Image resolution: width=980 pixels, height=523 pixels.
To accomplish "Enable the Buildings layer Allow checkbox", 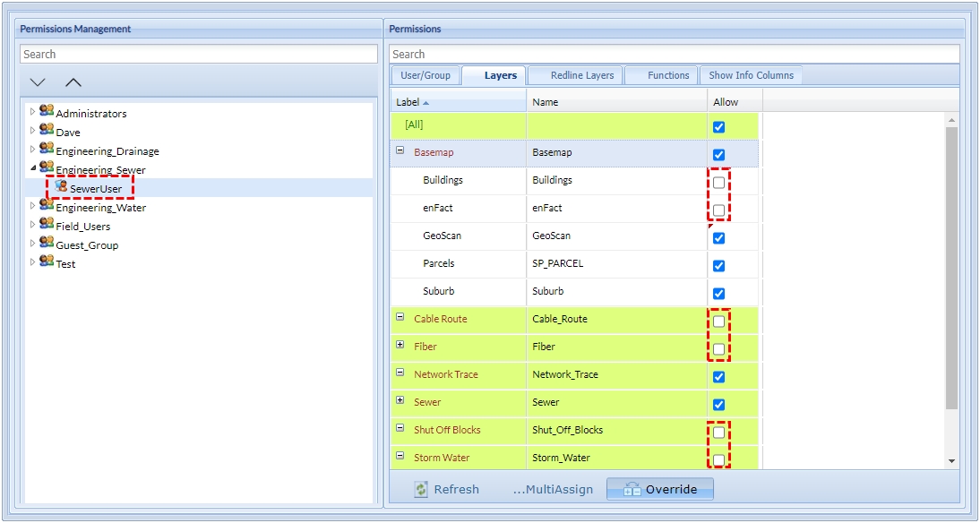I will click(718, 182).
